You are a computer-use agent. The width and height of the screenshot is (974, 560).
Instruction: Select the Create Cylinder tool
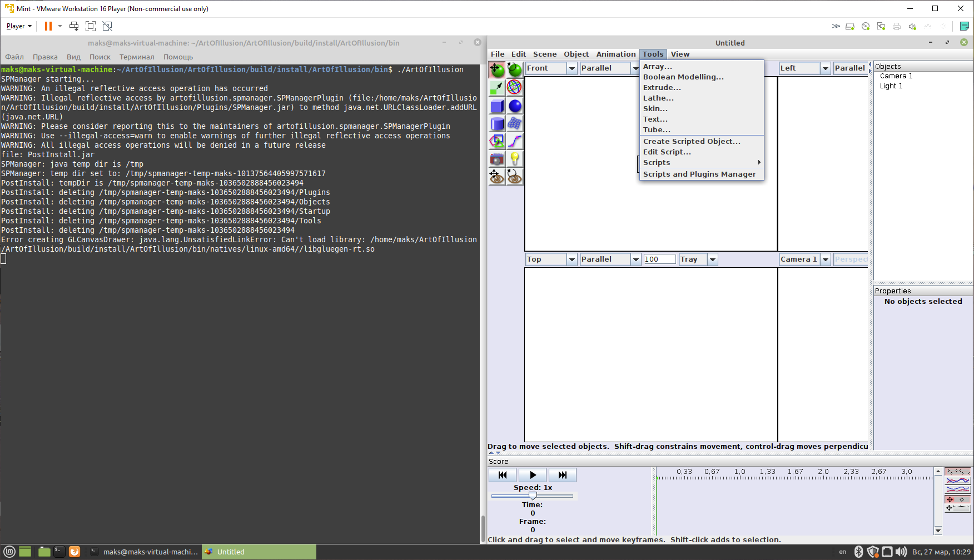(x=497, y=123)
